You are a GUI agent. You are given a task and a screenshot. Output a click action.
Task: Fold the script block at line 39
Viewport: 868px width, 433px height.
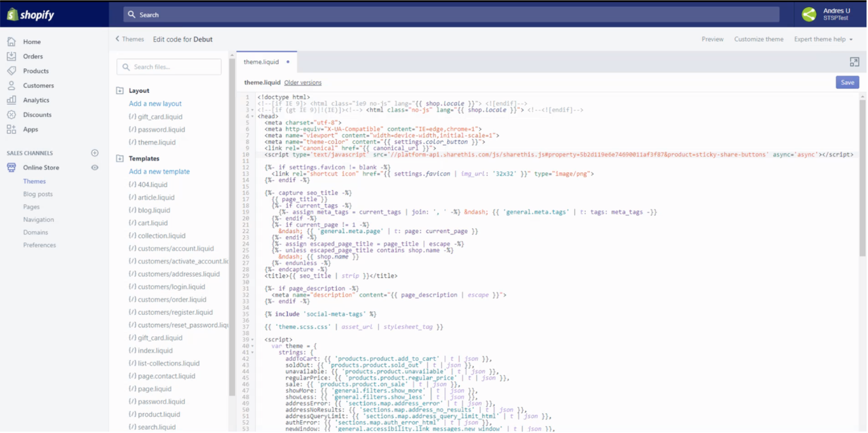click(252, 340)
